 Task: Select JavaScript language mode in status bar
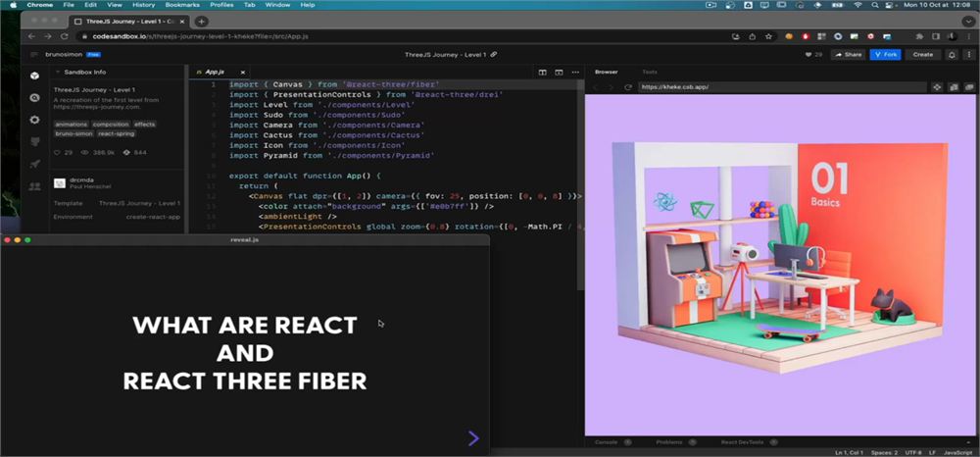click(x=957, y=453)
